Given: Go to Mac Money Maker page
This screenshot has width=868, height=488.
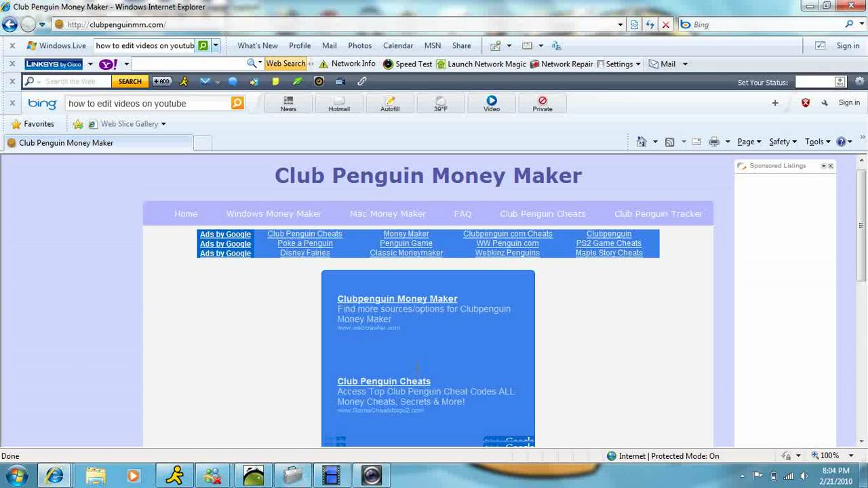Looking at the screenshot, I should [388, 213].
